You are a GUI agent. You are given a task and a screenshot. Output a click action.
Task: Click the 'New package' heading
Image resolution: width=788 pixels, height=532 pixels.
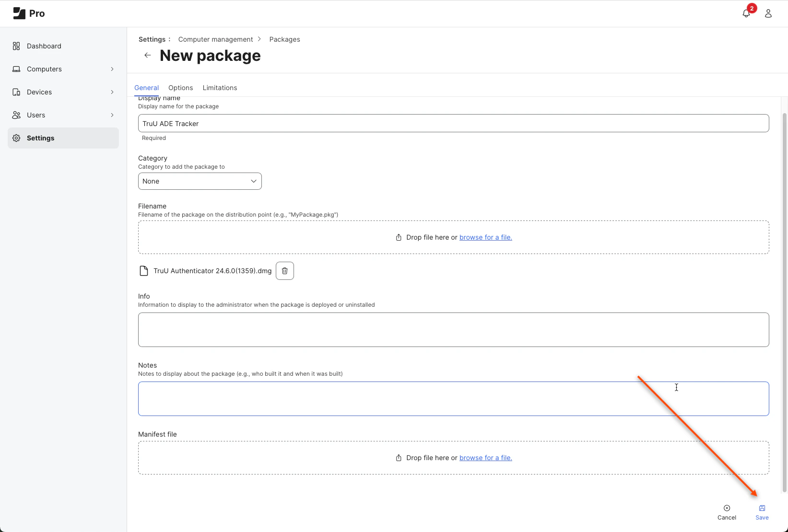pos(210,56)
